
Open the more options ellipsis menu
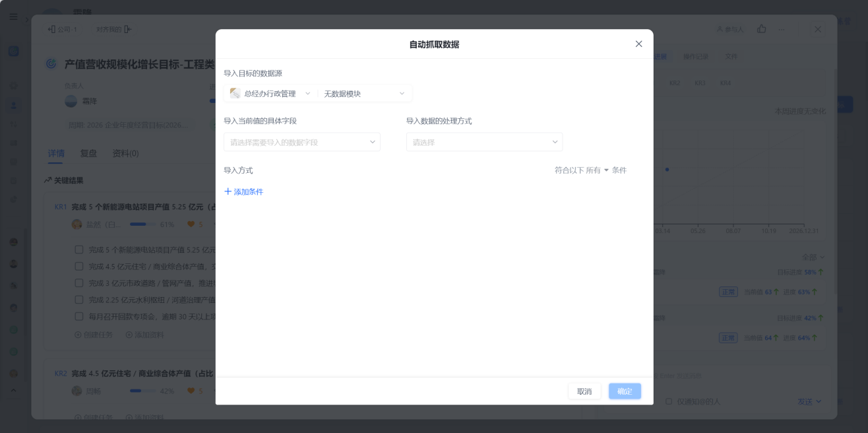coord(782,29)
